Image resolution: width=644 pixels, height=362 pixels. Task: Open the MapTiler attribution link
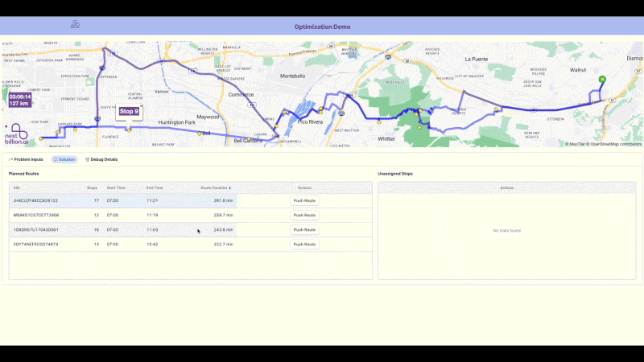pos(575,144)
